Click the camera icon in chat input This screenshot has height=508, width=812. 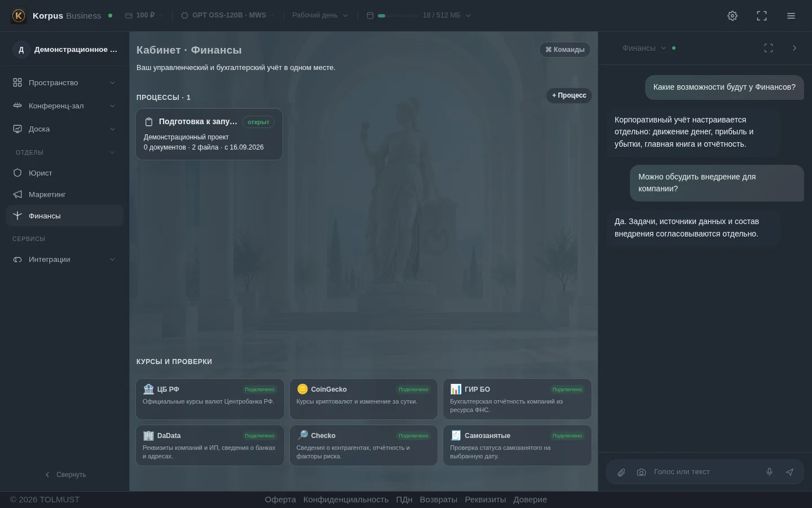pos(641,472)
